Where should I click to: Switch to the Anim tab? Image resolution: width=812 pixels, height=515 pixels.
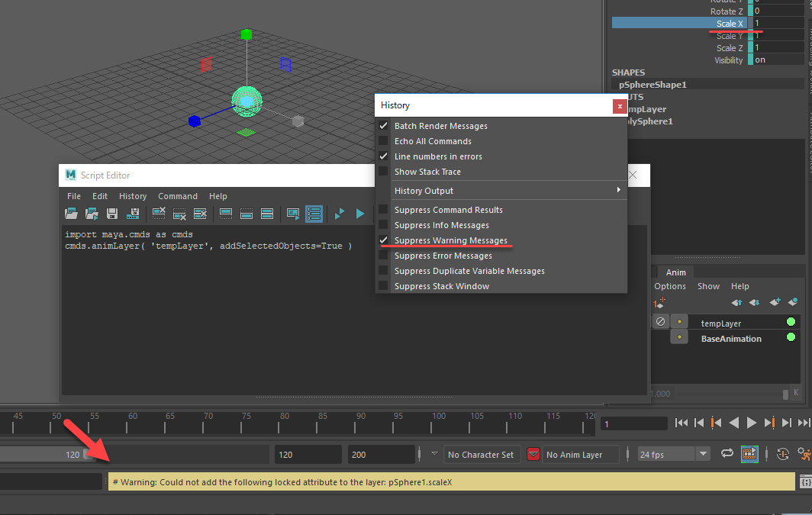tap(676, 272)
